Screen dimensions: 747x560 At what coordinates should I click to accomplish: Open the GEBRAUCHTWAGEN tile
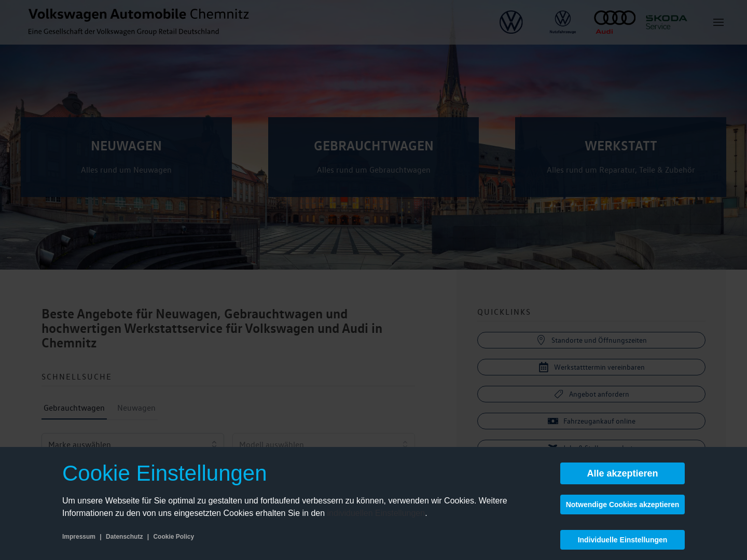[x=374, y=157]
